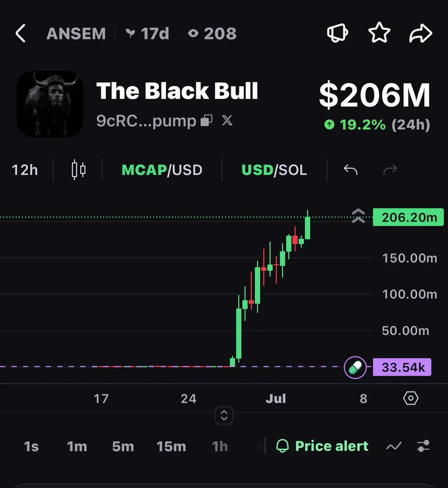448x488 pixels.
Task: Open chart settings hexagon icon
Action: pyautogui.click(x=411, y=398)
